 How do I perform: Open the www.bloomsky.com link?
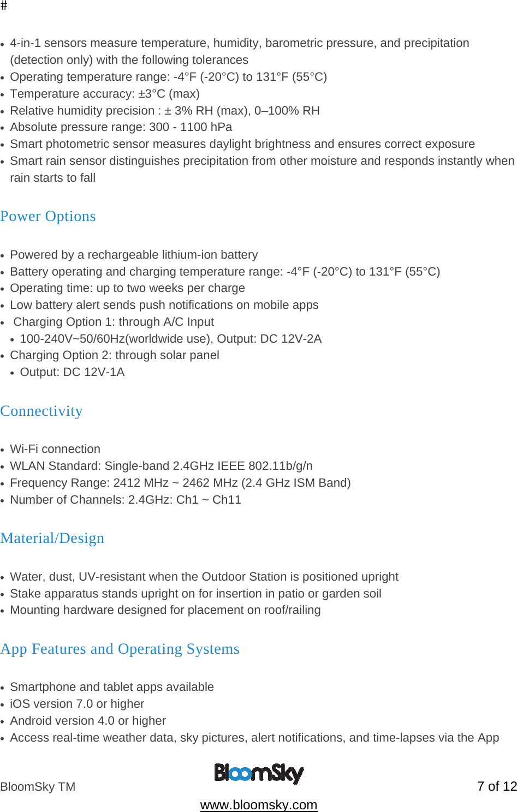258,805
